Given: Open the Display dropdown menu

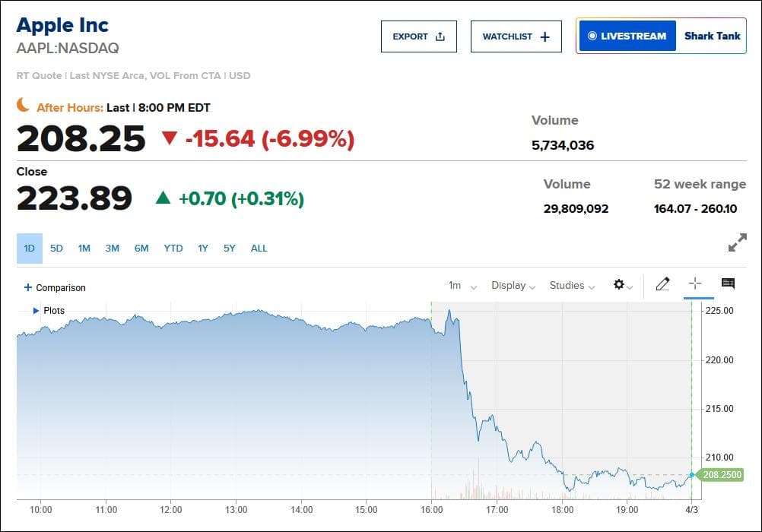Looking at the screenshot, I should [513, 286].
